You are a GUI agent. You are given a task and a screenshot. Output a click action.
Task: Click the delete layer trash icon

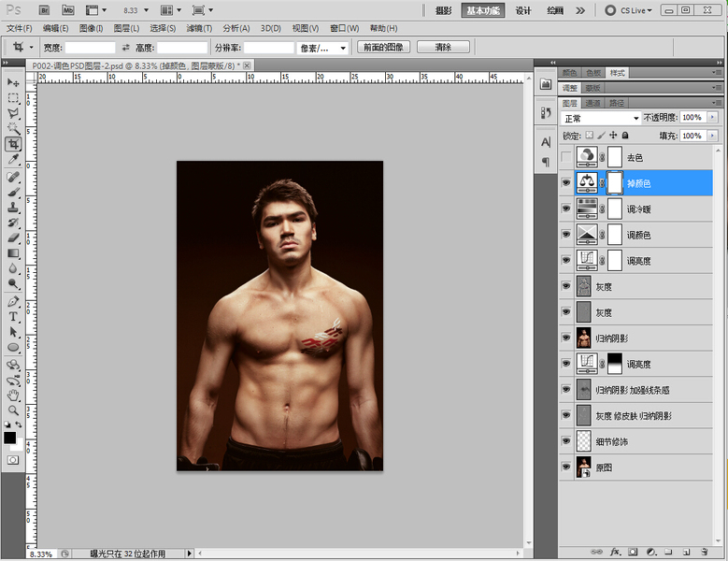click(704, 552)
